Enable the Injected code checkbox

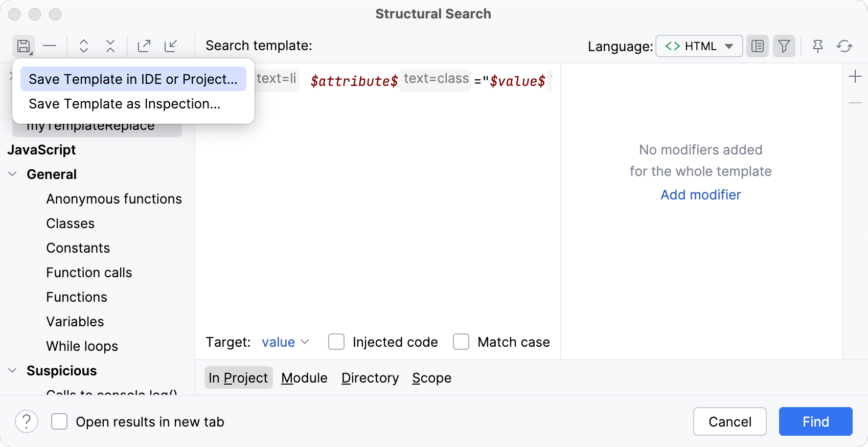[x=336, y=342]
